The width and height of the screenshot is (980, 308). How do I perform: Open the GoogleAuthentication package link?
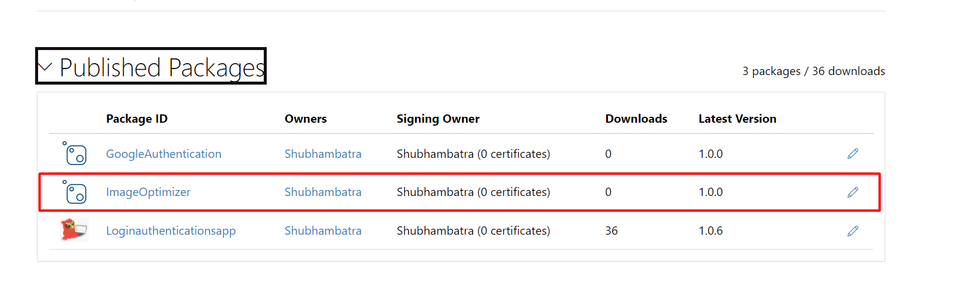point(164,154)
